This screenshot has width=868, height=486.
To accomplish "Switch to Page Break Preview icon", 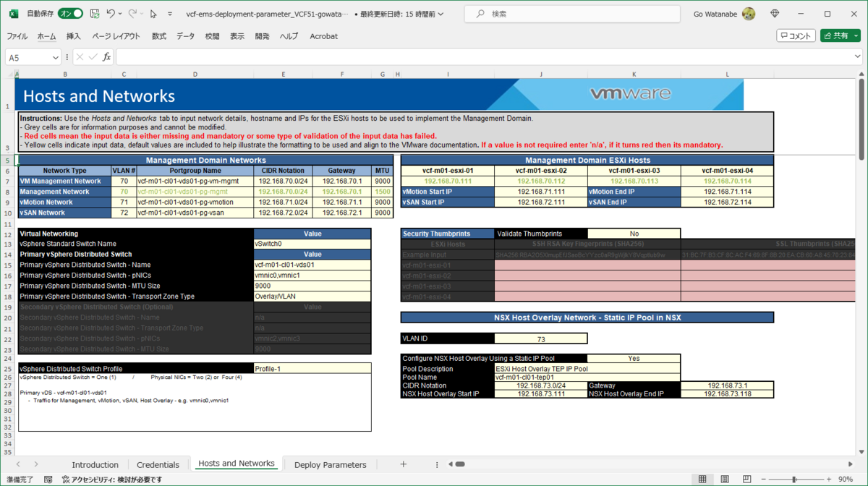I will click(x=747, y=479).
